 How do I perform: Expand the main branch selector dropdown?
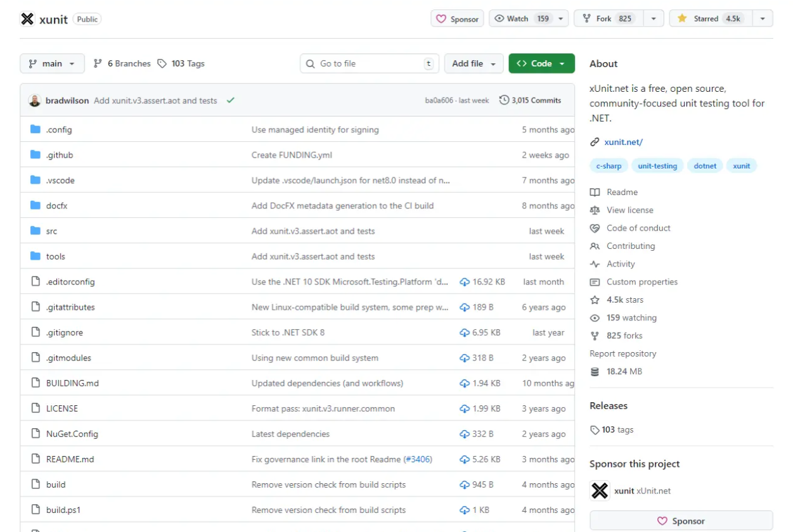52,63
